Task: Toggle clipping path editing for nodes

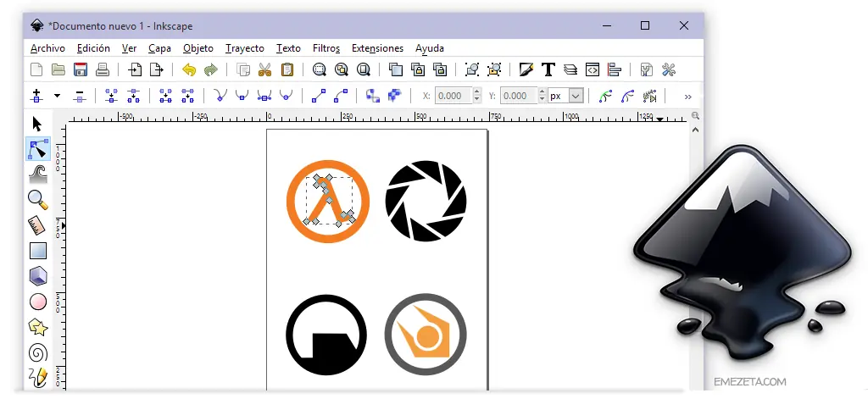Action: [604, 96]
